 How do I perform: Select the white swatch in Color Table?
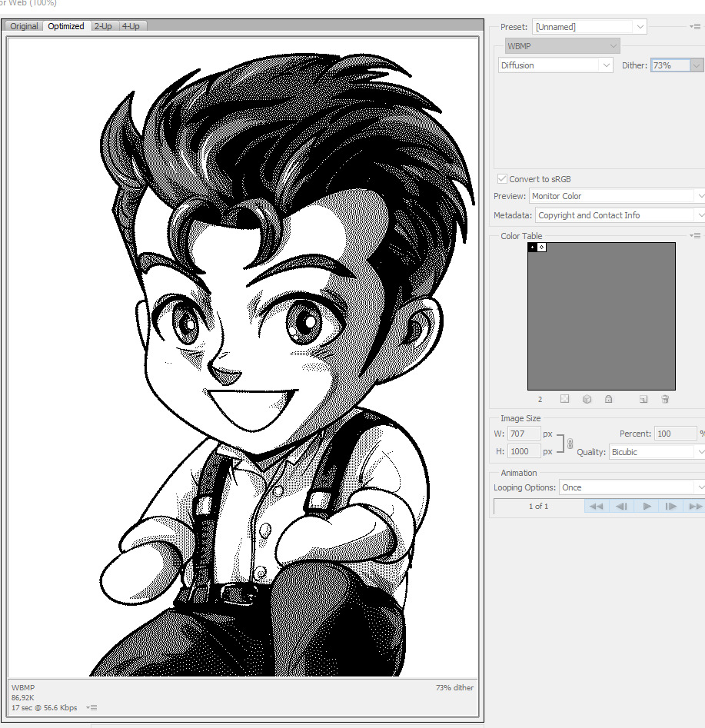(x=541, y=247)
